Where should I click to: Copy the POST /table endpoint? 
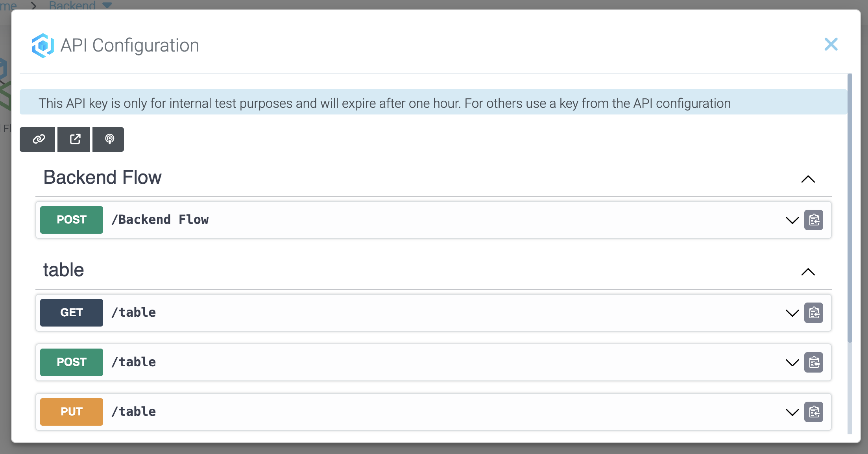(814, 362)
